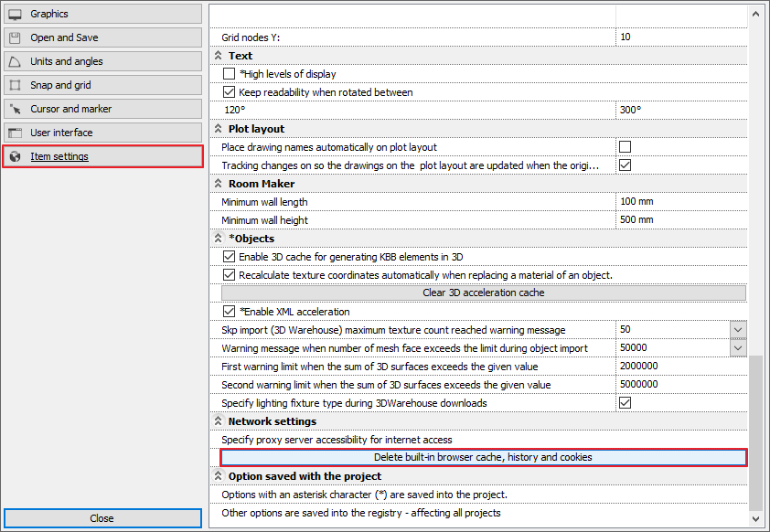
Task: Select Units and angles category
Action: 102,61
